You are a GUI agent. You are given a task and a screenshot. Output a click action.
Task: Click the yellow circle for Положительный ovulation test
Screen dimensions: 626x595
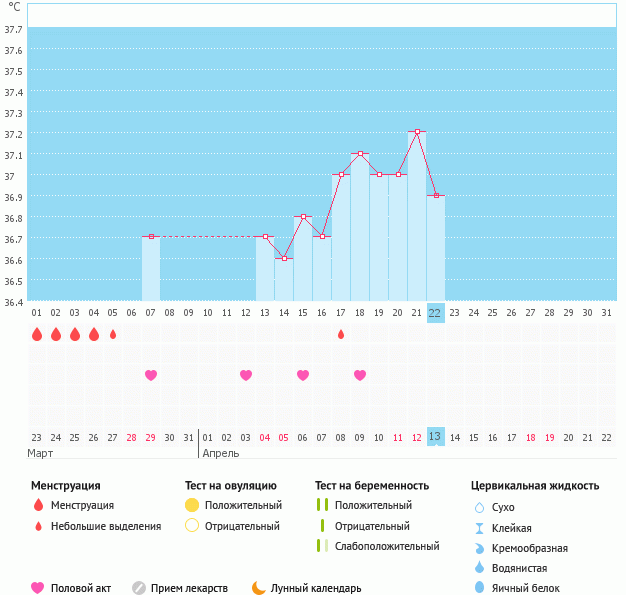(192, 505)
